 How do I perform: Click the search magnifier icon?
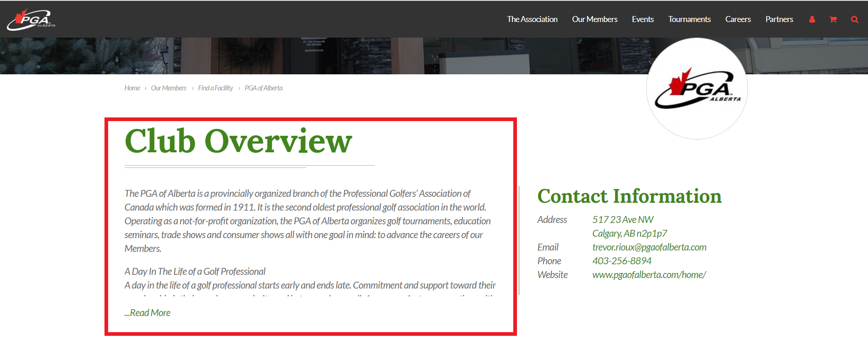pyautogui.click(x=854, y=19)
